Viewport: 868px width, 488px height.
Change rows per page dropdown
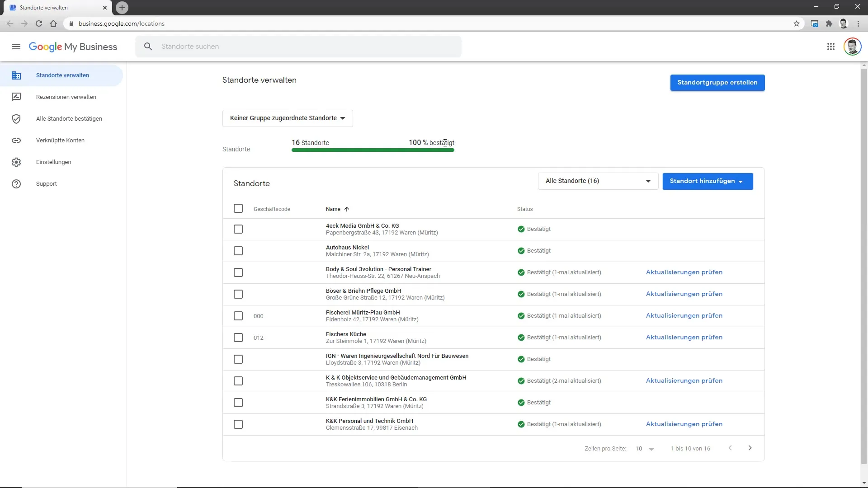645,449
